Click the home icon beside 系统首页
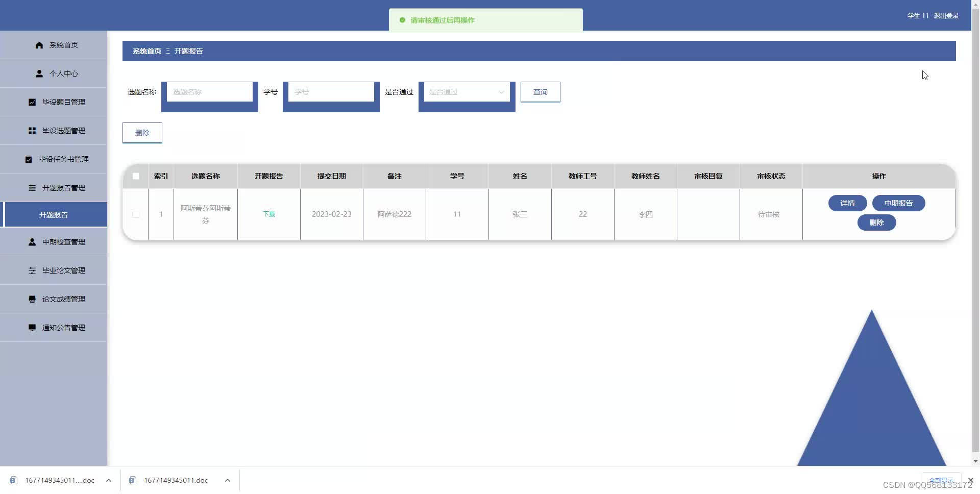 pyautogui.click(x=39, y=45)
